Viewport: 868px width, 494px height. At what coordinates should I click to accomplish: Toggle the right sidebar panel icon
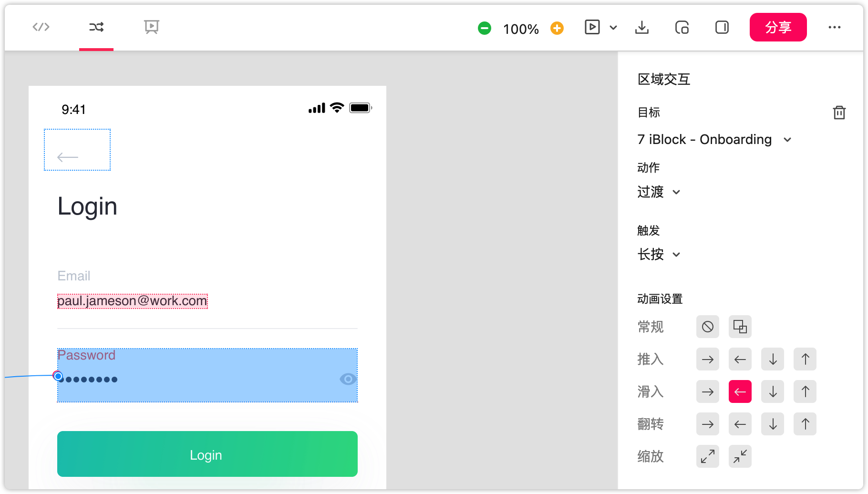[722, 28]
